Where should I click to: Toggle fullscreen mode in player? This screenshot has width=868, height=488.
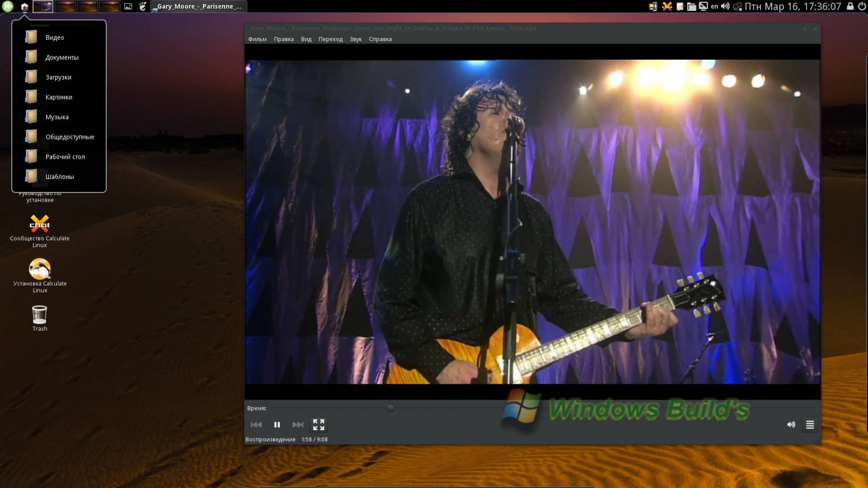click(x=318, y=425)
